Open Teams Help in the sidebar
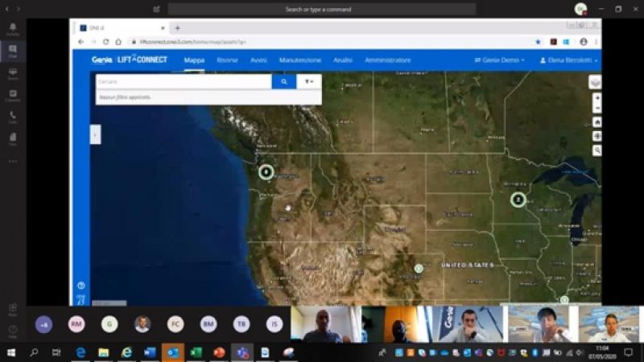 tap(13, 331)
